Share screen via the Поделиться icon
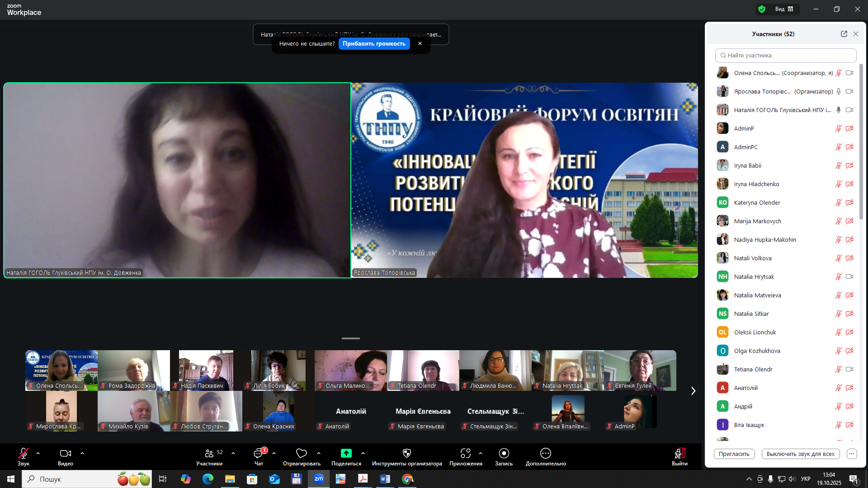Image resolution: width=868 pixels, height=488 pixels. 346,454
